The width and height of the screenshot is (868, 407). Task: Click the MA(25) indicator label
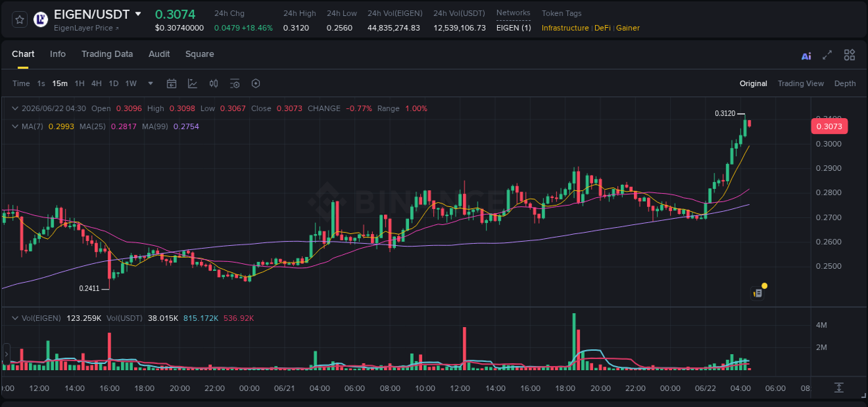coord(92,126)
